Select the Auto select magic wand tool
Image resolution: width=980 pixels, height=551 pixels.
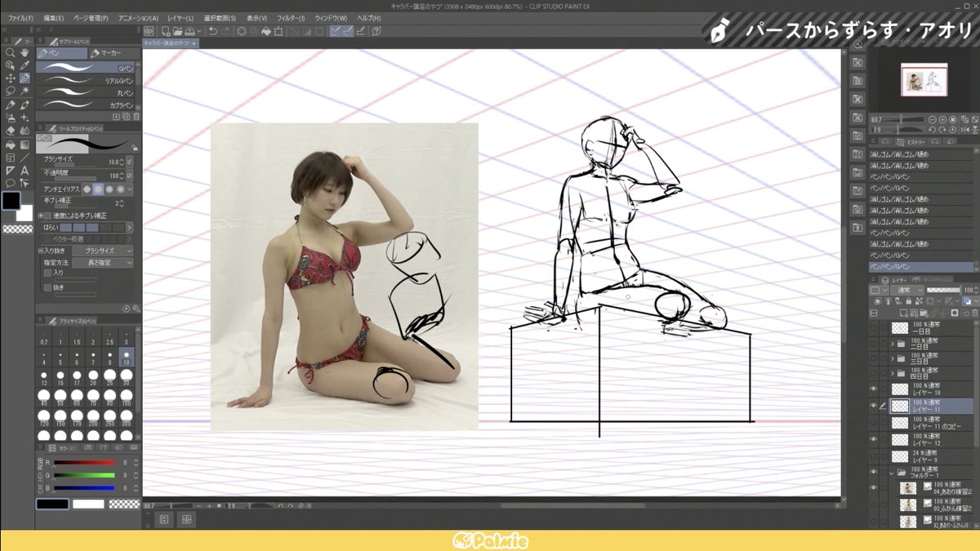pos(24,91)
